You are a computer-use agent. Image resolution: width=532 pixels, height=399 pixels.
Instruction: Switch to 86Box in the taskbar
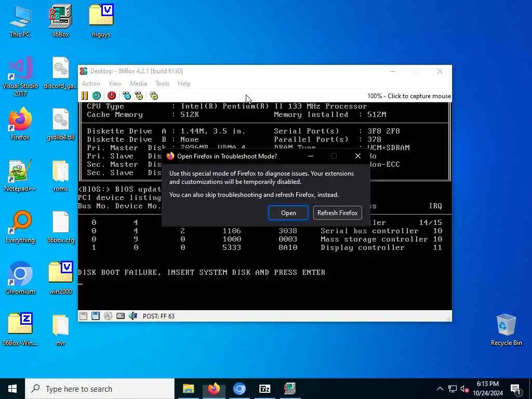click(x=290, y=389)
